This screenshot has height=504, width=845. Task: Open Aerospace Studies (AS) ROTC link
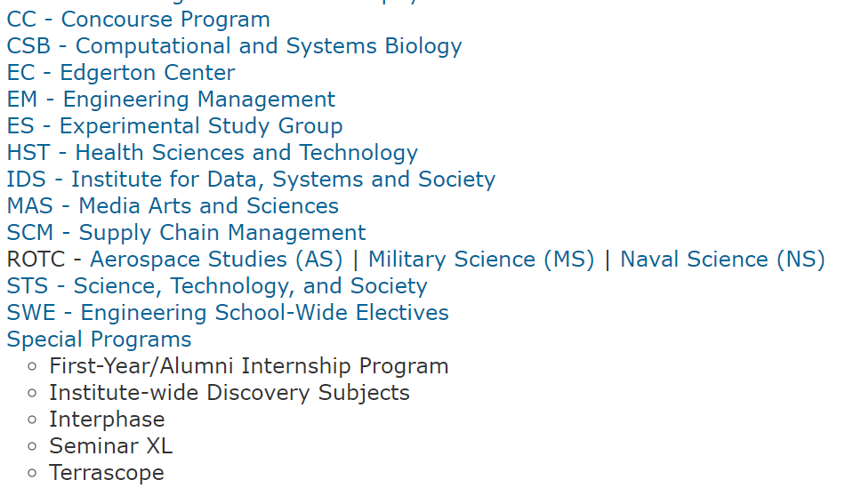pyautogui.click(x=216, y=260)
